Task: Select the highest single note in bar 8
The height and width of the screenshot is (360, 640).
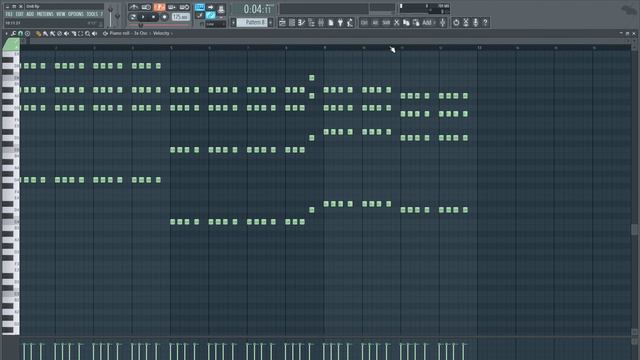Action: (x=311, y=78)
